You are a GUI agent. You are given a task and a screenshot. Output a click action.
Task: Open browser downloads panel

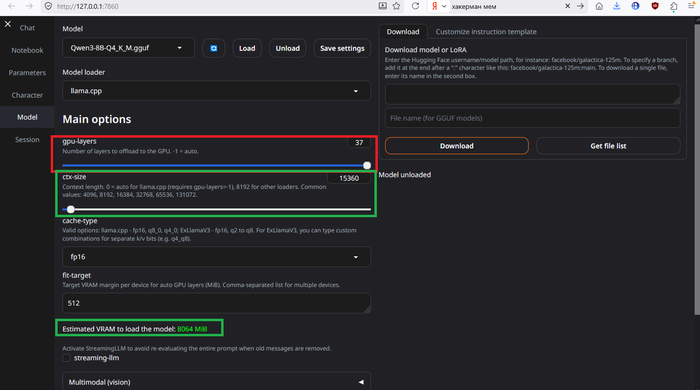(x=617, y=6)
